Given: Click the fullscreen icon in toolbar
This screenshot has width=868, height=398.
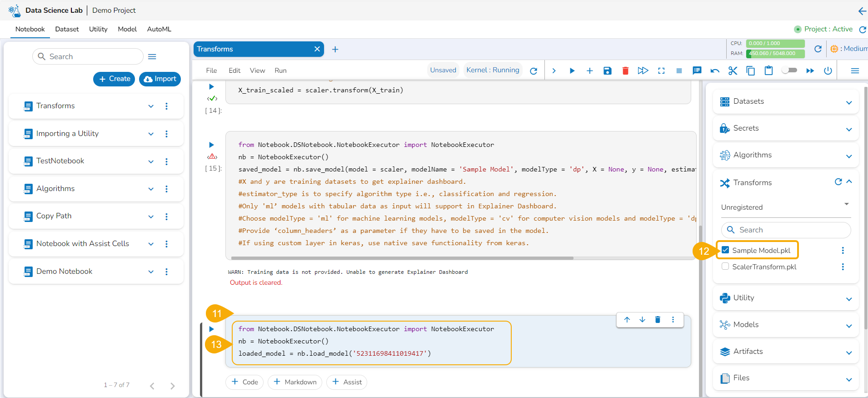Looking at the screenshot, I should [661, 71].
